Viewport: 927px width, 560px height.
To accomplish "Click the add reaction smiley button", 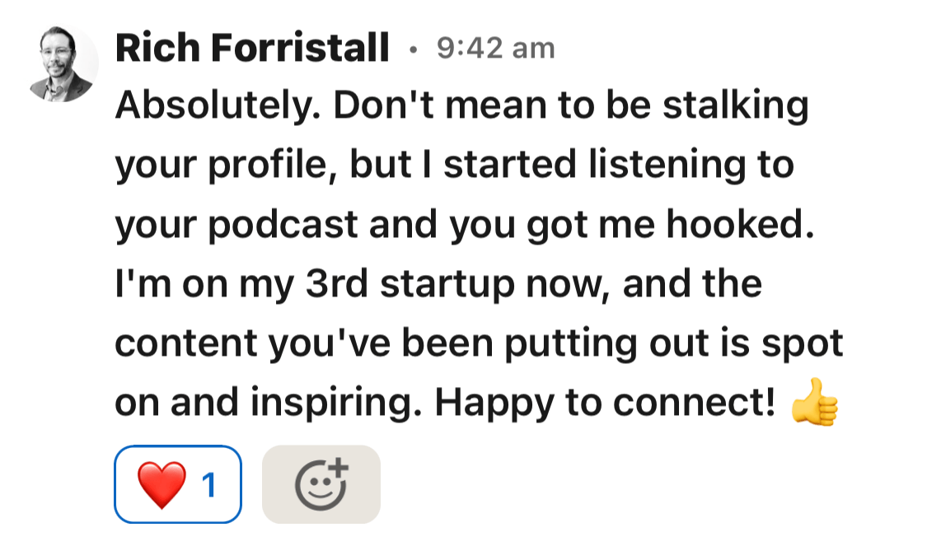I will click(x=321, y=484).
